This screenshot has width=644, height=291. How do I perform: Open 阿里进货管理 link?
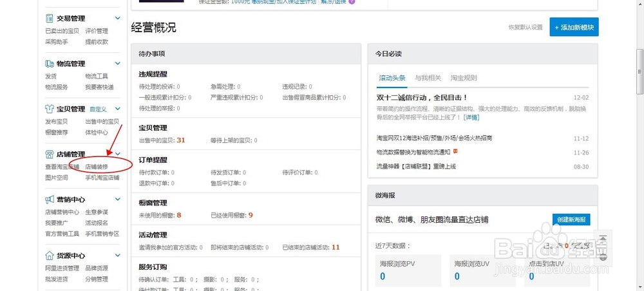coord(62,268)
